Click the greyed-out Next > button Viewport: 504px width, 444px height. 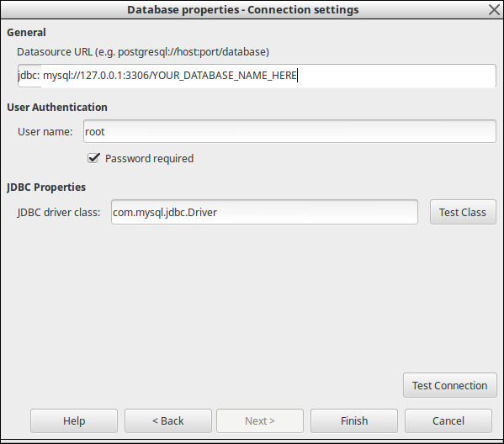point(260,420)
